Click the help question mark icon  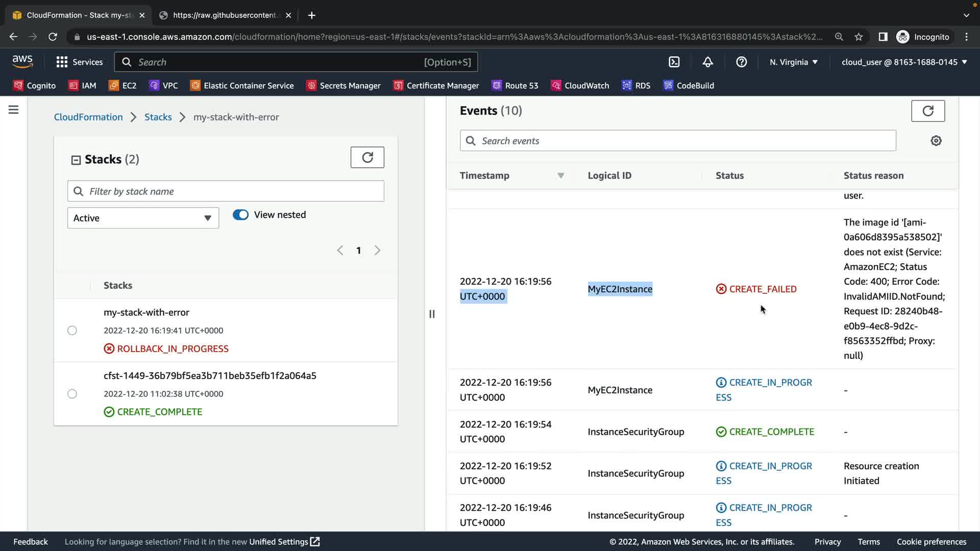pyautogui.click(x=741, y=62)
